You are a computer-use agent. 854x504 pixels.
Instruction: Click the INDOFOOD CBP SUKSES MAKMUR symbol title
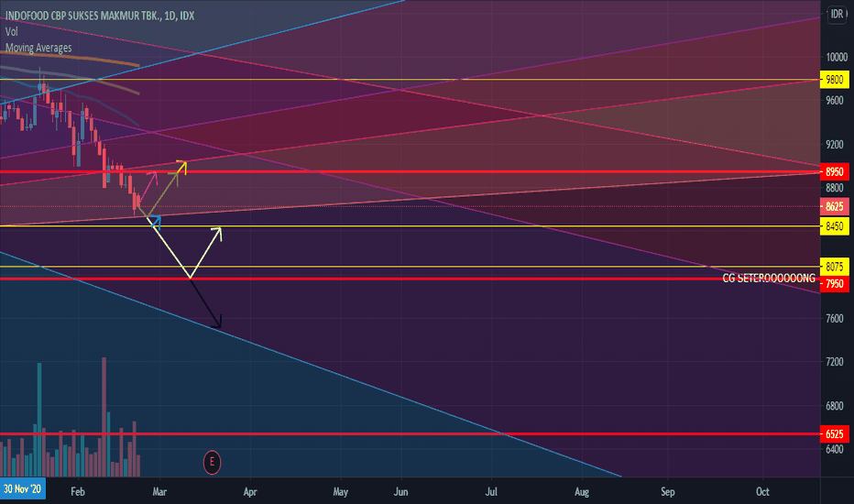(100, 16)
